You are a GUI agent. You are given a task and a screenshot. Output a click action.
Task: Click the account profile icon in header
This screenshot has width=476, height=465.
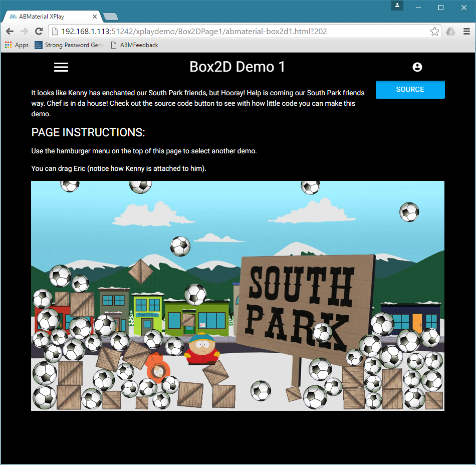click(417, 67)
